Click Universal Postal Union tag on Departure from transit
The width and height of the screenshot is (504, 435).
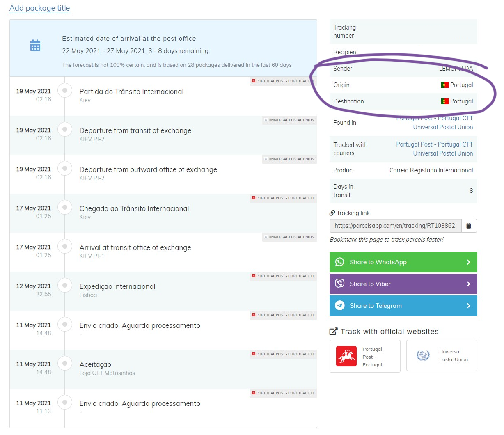point(289,120)
